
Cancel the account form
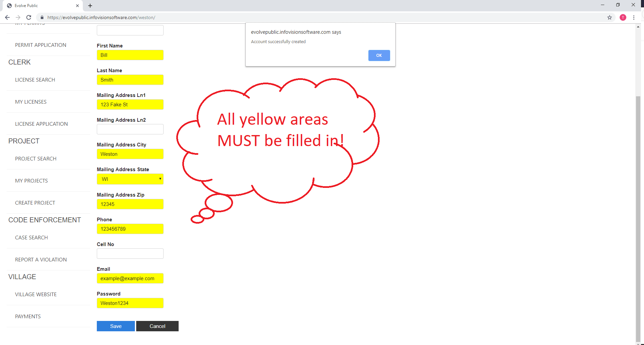pyautogui.click(x=157, y=326)
